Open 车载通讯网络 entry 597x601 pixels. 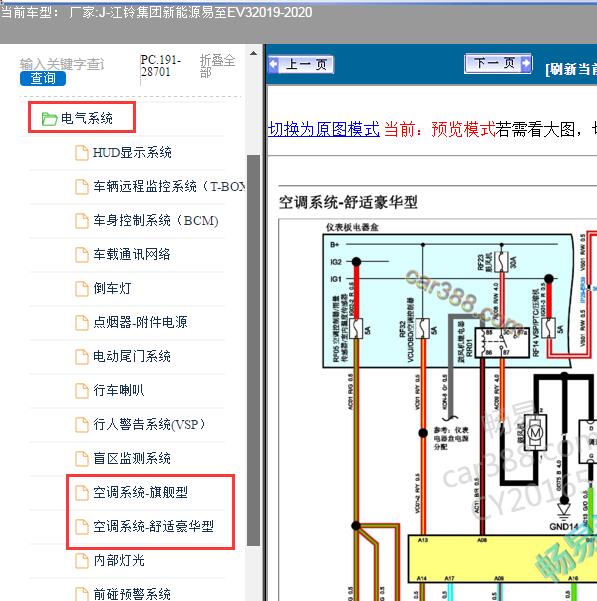[x=132, y=254]
